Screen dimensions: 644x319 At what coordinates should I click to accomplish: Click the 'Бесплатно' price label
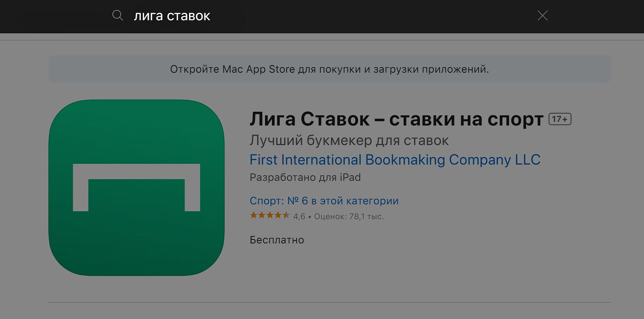[277, 240]
